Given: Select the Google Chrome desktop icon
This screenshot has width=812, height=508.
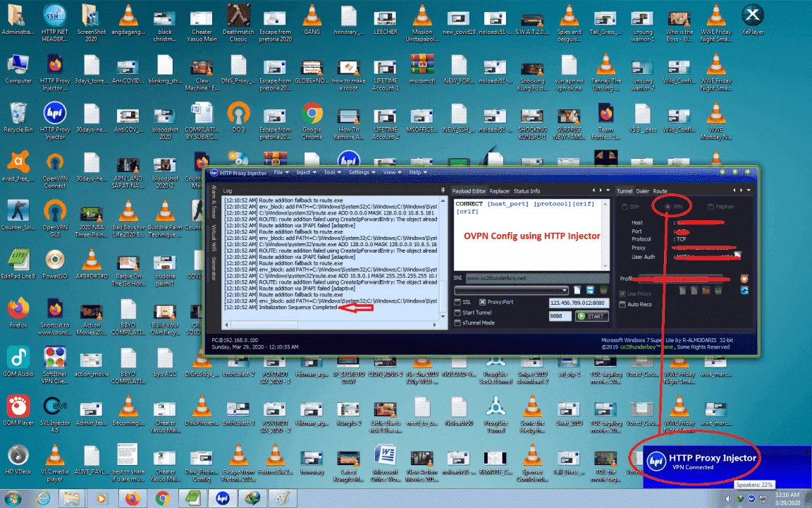Looking at the screenshot, I should click(312, 121).
